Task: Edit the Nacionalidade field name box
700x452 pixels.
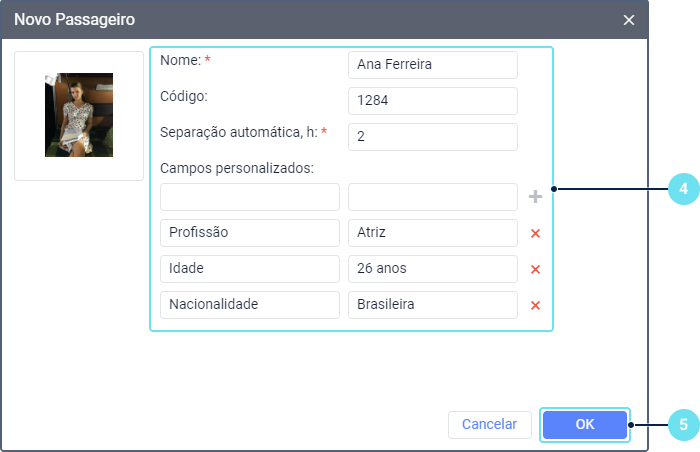Action: [250, 305]
